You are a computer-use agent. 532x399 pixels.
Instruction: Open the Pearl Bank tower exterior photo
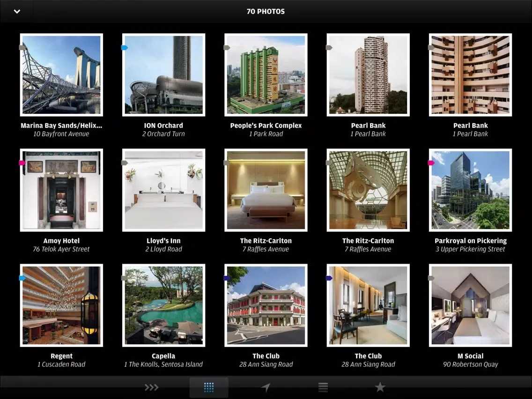pyautogui.click(x=368, y=75)
